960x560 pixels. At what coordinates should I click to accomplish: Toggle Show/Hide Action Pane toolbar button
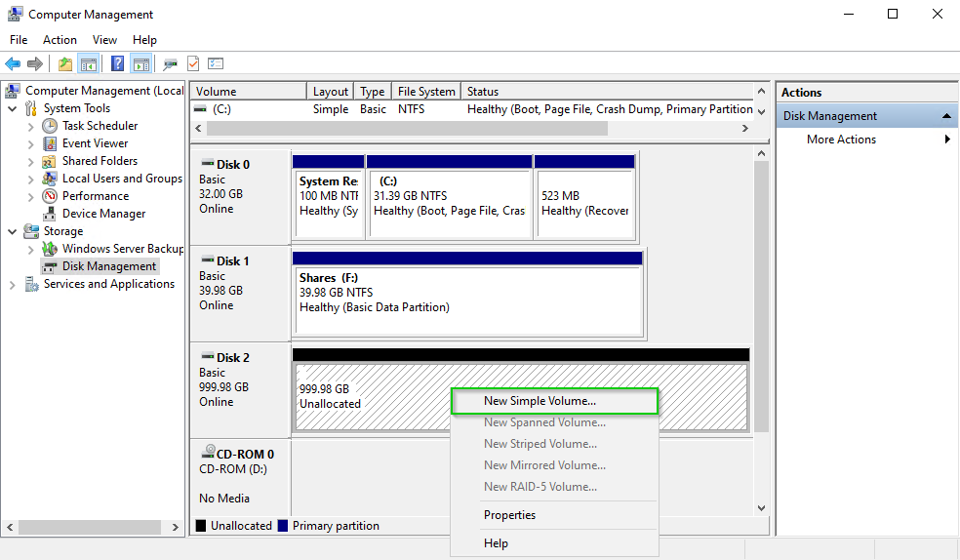pyautogui.click(x=140, y=64)
